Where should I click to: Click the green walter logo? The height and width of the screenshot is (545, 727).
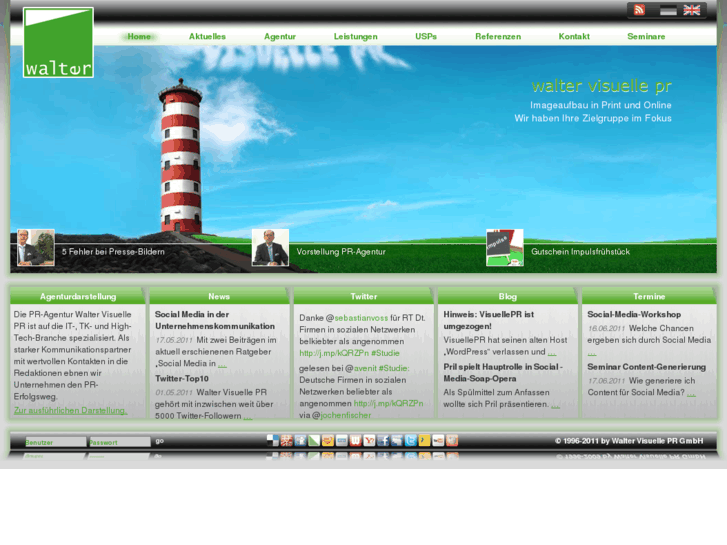58,42
